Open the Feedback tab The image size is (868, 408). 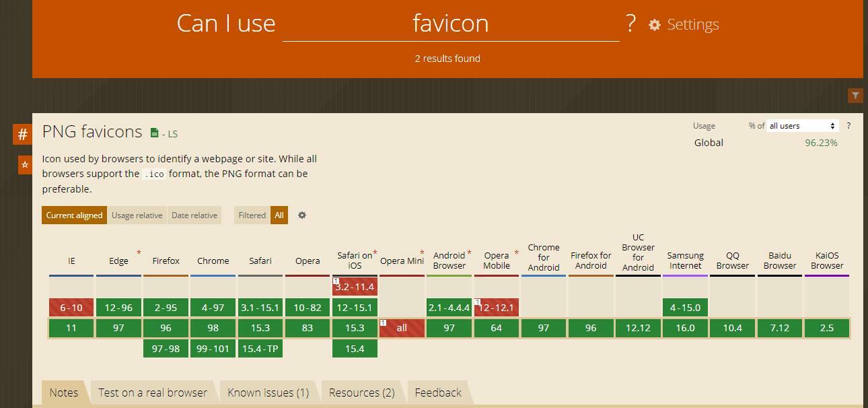(438, 393)
